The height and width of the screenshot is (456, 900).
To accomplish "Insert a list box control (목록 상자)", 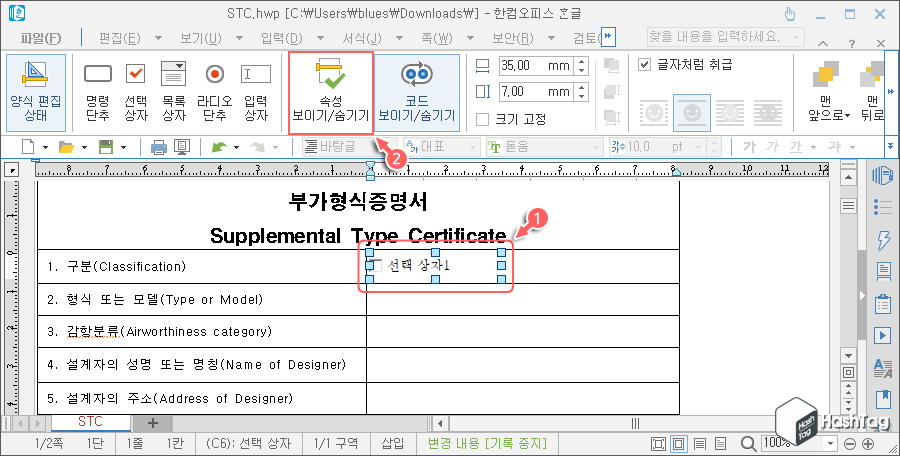I will point(173,92).
